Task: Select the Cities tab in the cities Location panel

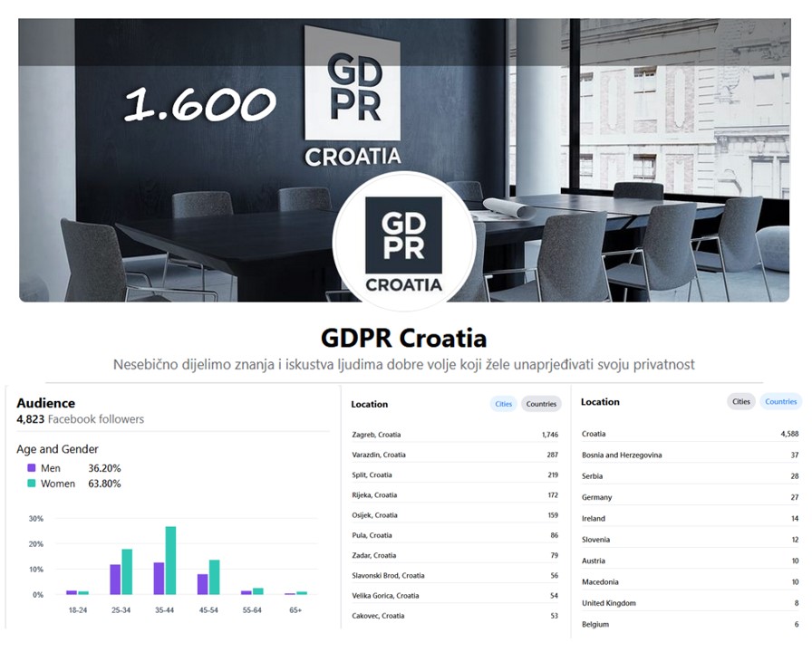Action: tap(503, 404)
